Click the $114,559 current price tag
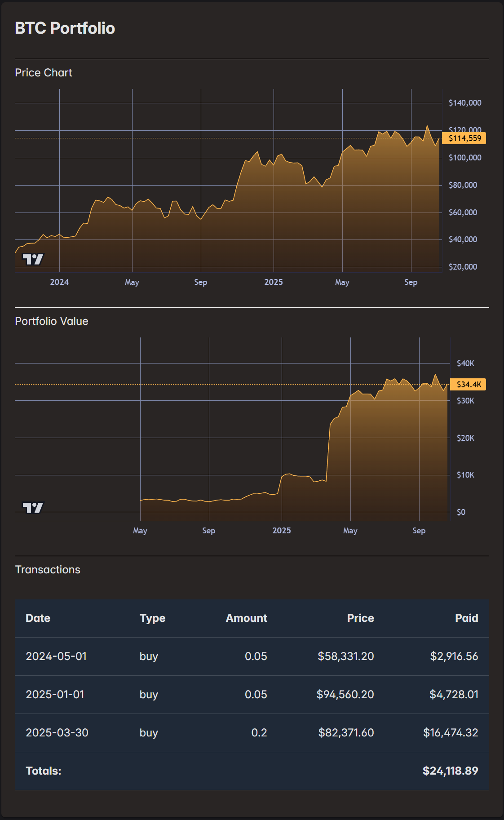 (x=464, y=138)
